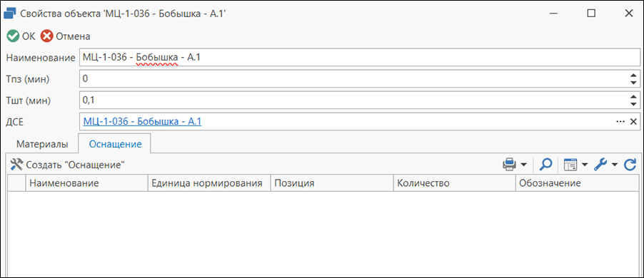Refresh the Оснащение list

(630, 165)
